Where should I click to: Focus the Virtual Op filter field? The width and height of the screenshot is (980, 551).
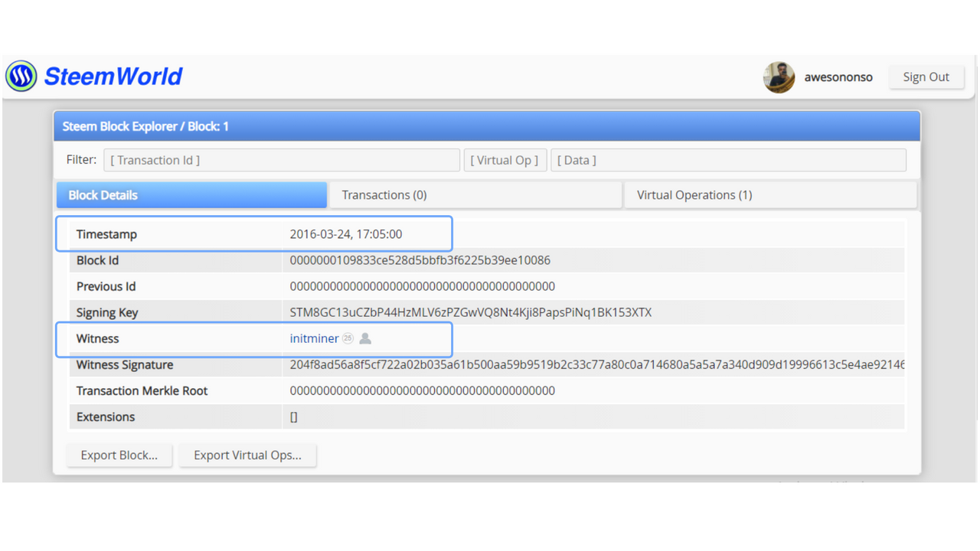click(x=505, y=160)
